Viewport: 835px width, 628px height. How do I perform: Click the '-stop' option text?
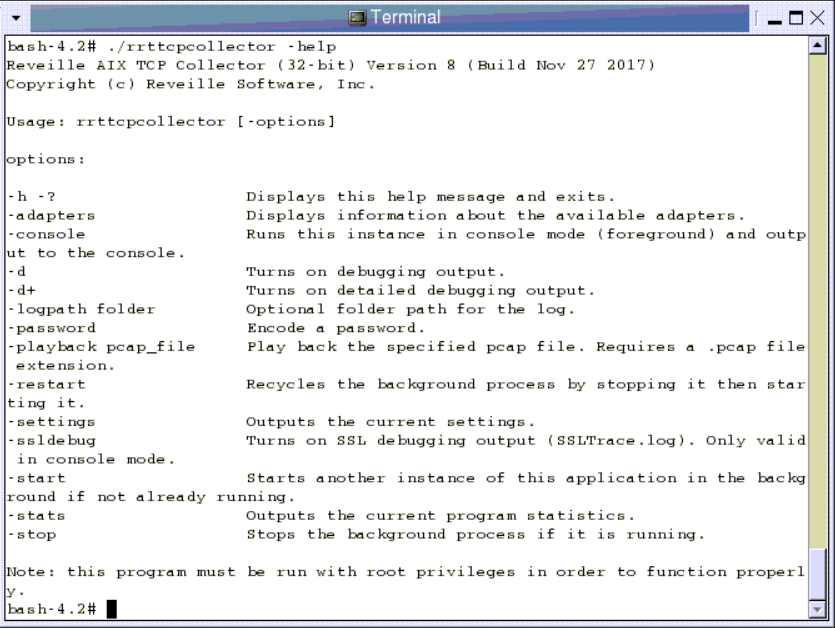(31, 534)
